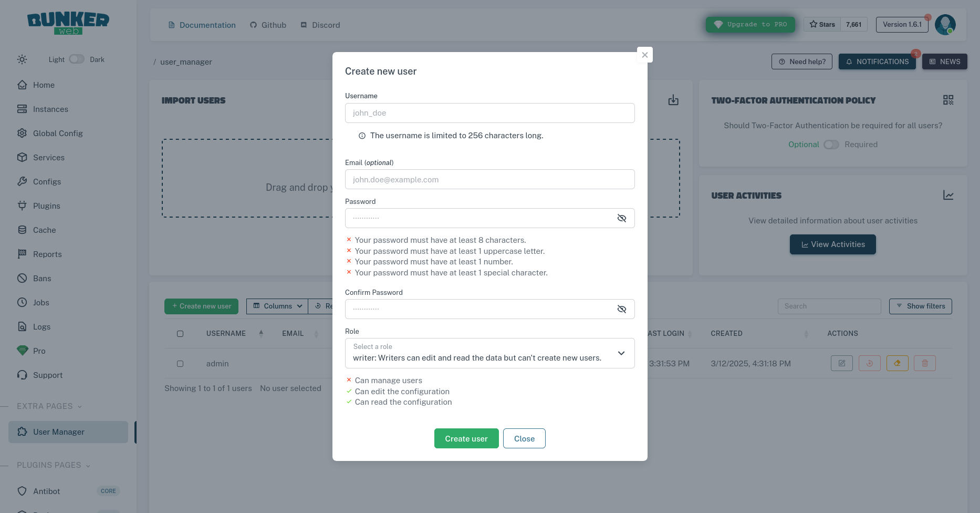Check the admin row checkbox
The width and height of the screenshot is (980, 513).
coord(180,363)
